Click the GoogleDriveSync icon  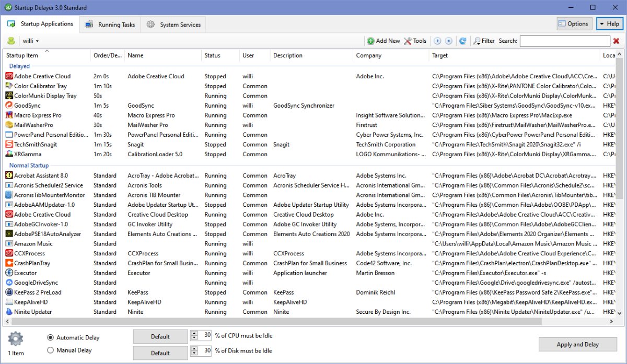pyautogui.click(x=9, y=283)
